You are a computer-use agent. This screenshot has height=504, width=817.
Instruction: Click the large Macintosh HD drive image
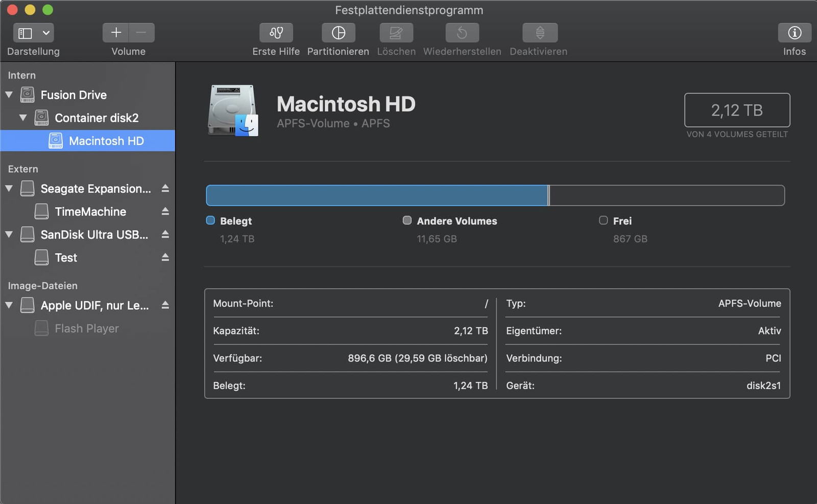(233, 111)
